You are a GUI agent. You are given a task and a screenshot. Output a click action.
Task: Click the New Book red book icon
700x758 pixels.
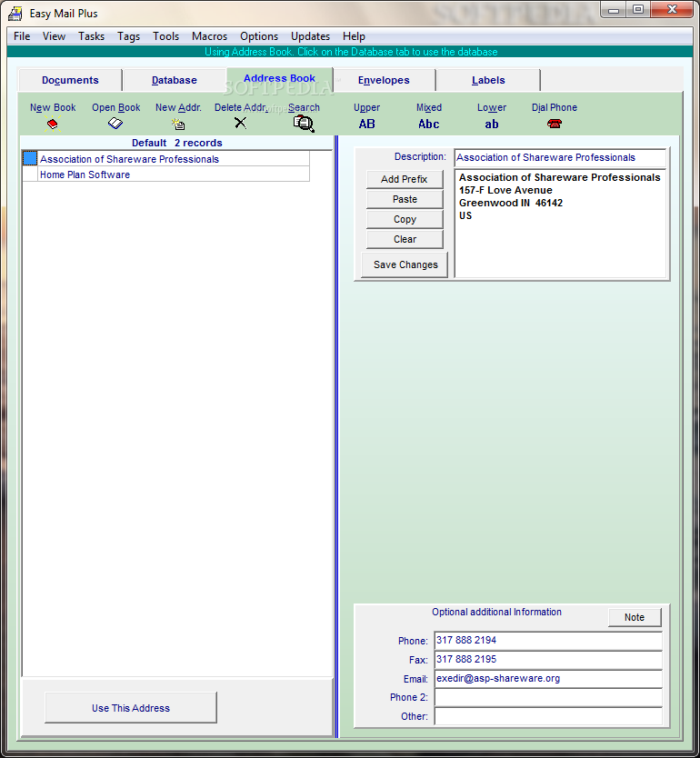pyautogui.click(x=52, y=125)
